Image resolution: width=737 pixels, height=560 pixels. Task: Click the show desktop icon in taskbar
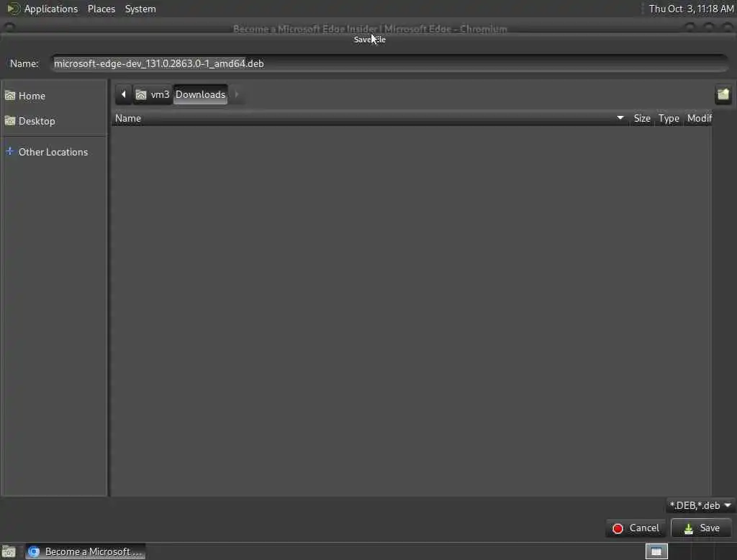(9, 551)
